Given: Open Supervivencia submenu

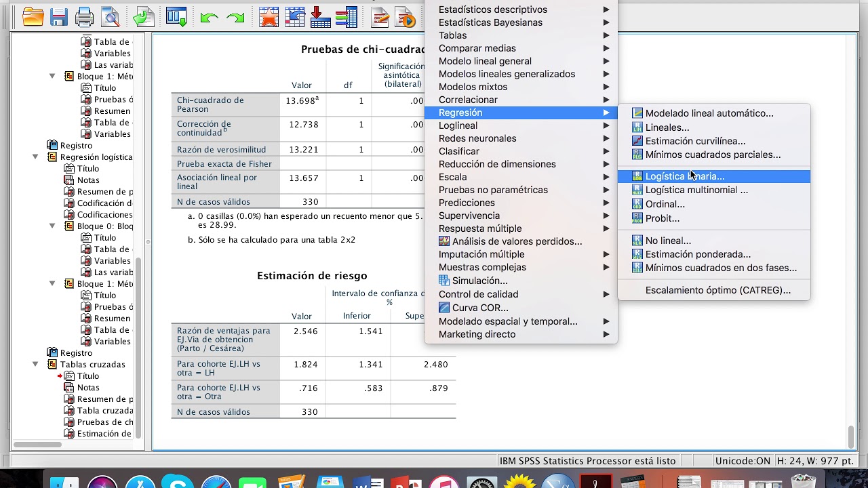Looking at the screenshot, I should pyautogui.click(x=521, y=216).
